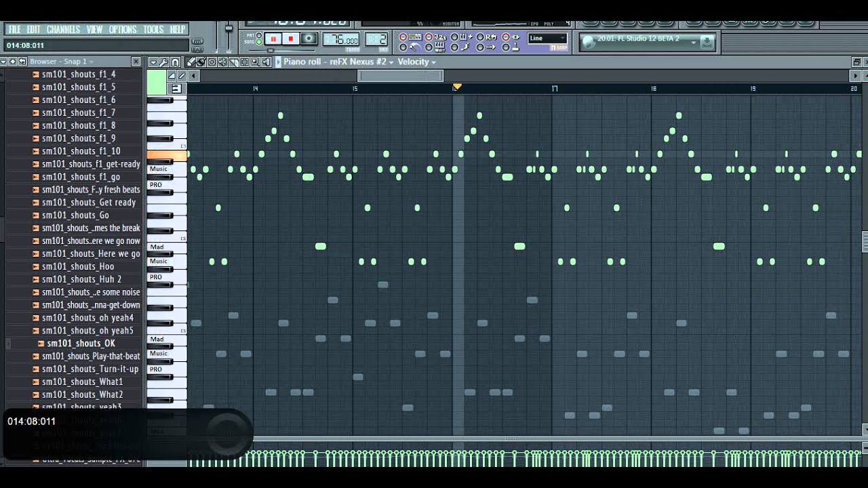Select the Mute tool in piano roll
The image size is (868, 488).
point(222,62)
